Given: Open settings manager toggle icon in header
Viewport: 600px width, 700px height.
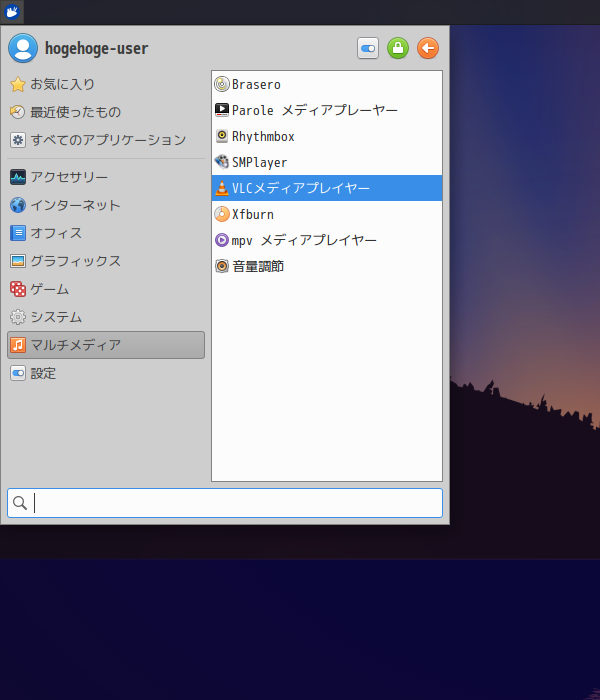Looking at the screenshot, I should (368, 48).
